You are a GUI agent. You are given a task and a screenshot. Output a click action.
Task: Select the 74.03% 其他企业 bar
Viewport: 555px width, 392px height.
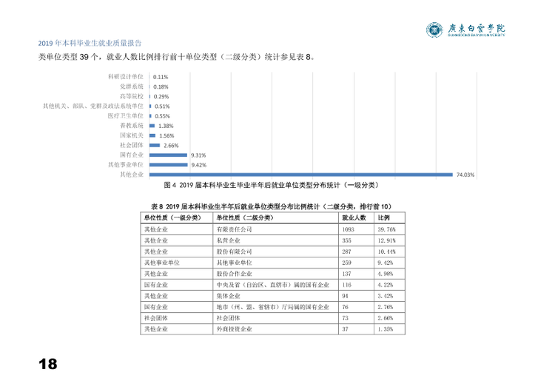[301, 175]
